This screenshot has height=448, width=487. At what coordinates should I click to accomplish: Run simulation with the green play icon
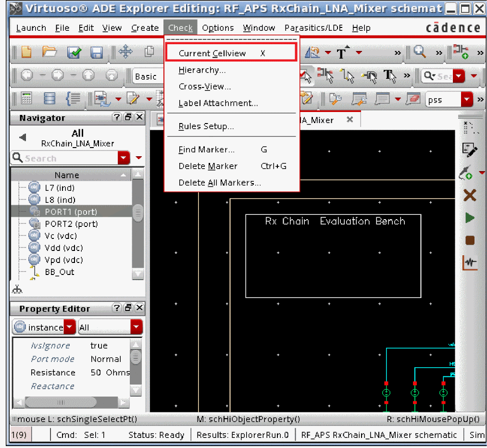470,218
